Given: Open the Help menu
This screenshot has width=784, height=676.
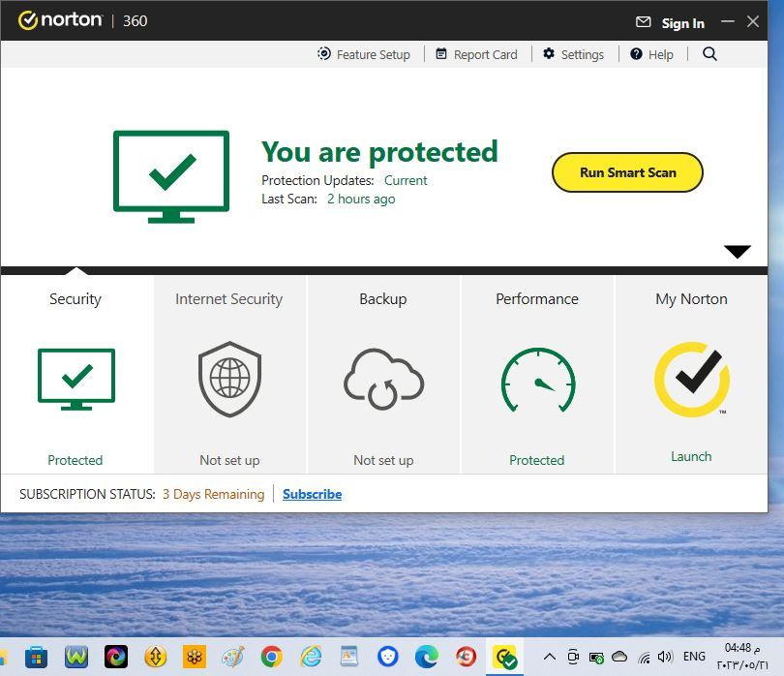Looking at the screenshot, I should click(651, 54).
